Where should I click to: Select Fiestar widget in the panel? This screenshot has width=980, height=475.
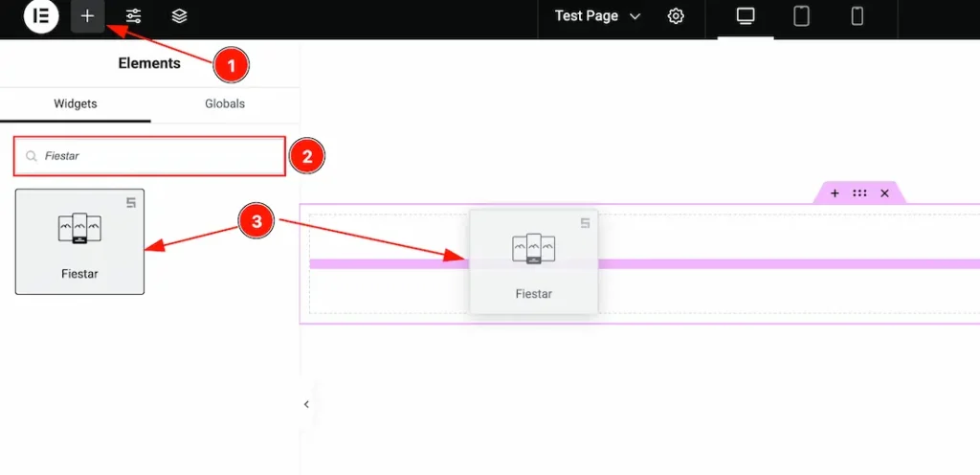pyautogui.click(x=79, y=241)
